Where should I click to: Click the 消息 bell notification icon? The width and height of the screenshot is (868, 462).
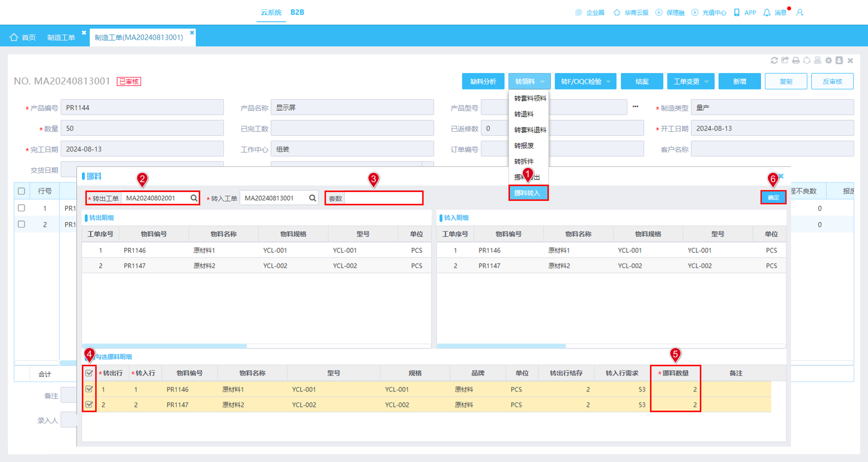[767, 12]
